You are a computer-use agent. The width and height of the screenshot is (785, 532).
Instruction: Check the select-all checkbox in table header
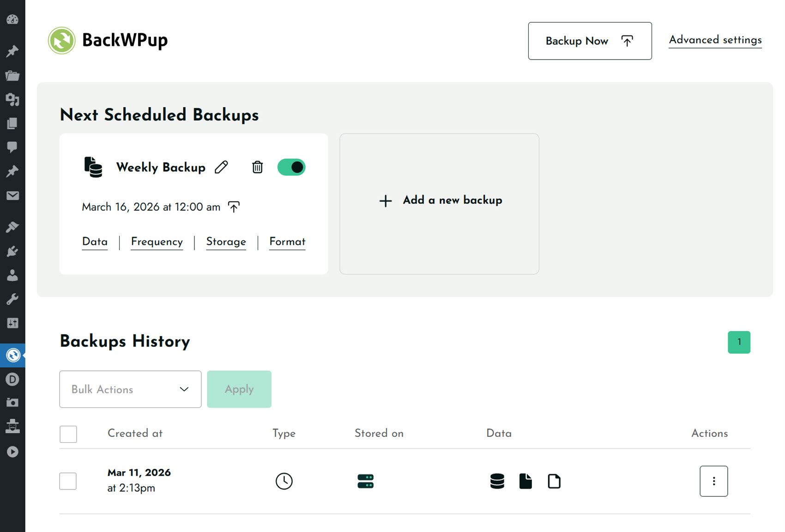pos(68,434)
